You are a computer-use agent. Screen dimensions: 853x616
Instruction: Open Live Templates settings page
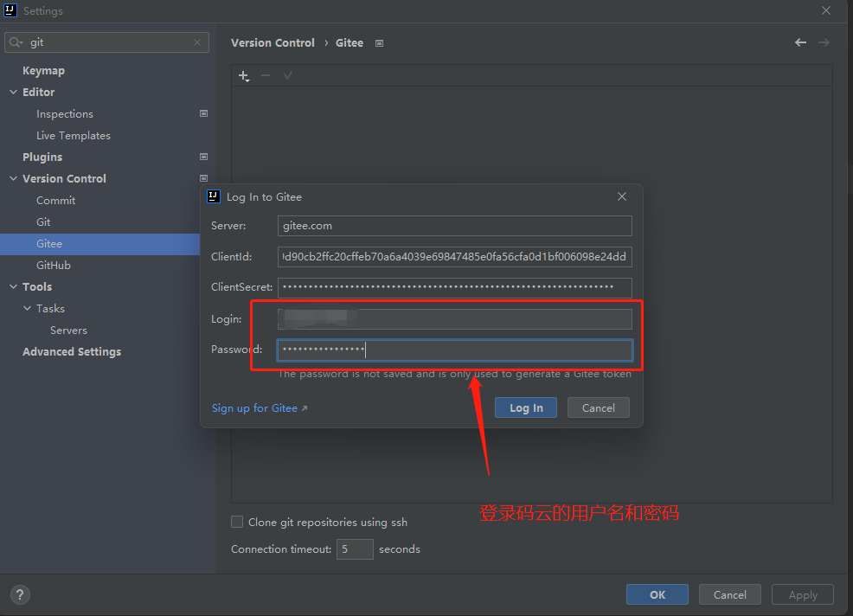74,136
